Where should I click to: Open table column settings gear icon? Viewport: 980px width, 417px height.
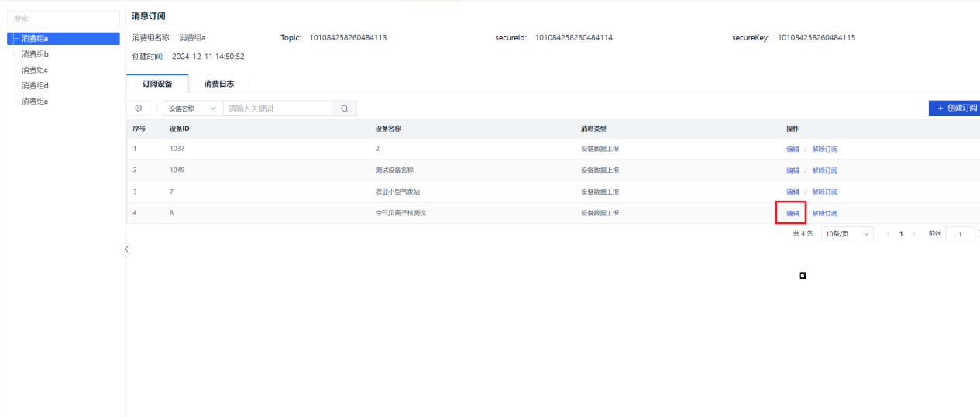pos(139,109)
